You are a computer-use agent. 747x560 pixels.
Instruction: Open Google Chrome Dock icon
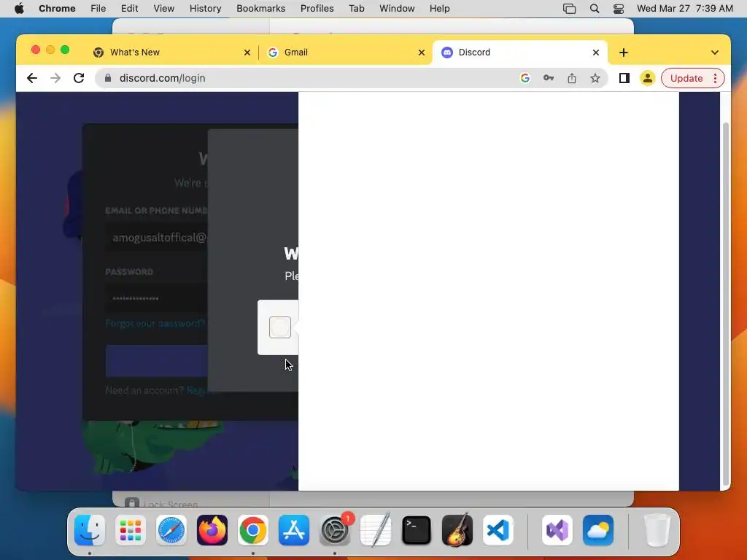[x=253, y=530]
